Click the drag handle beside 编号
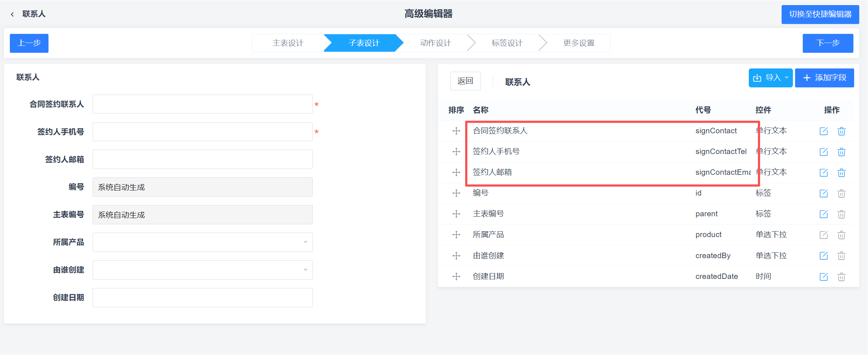The image size is (868, 355). (456, 193)
